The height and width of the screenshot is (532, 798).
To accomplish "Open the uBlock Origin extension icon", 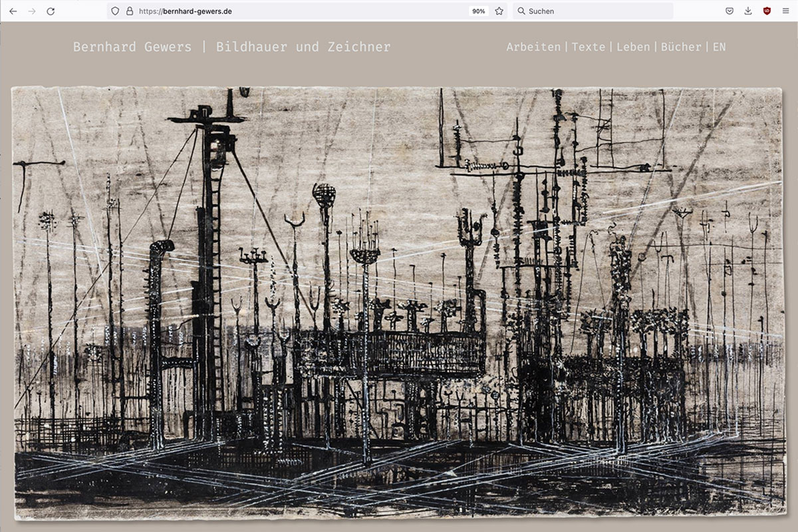I will 767,11.
